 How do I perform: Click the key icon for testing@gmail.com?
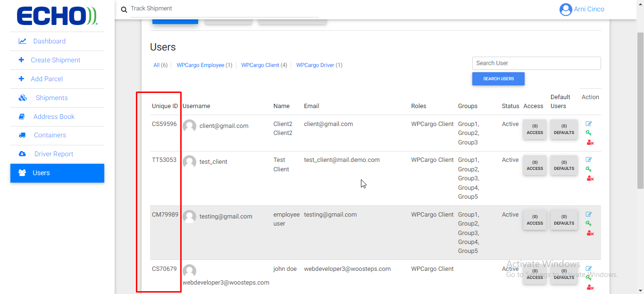coord(589,224)
